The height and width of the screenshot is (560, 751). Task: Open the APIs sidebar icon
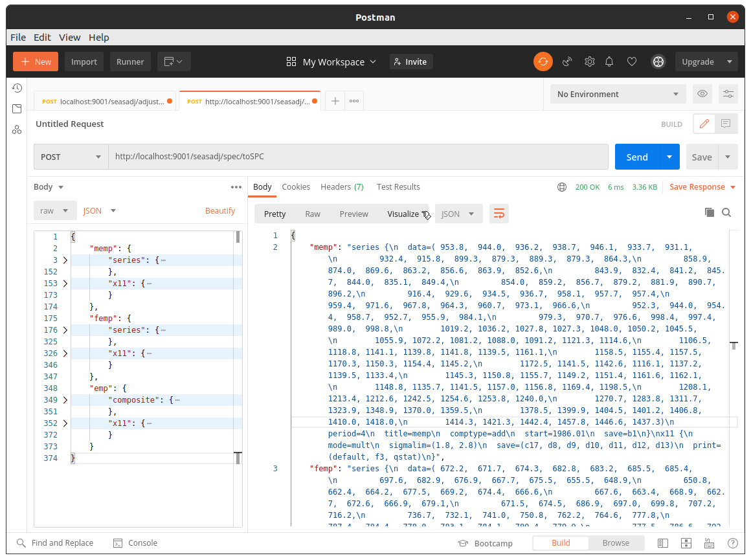17,130
